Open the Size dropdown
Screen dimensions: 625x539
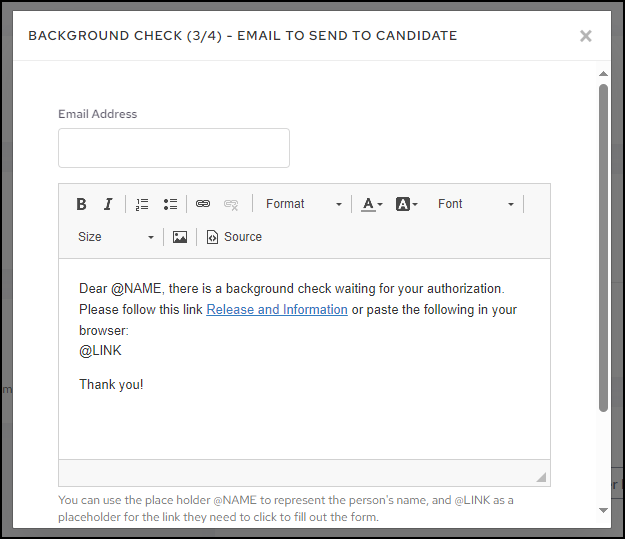tap(116, 237)
